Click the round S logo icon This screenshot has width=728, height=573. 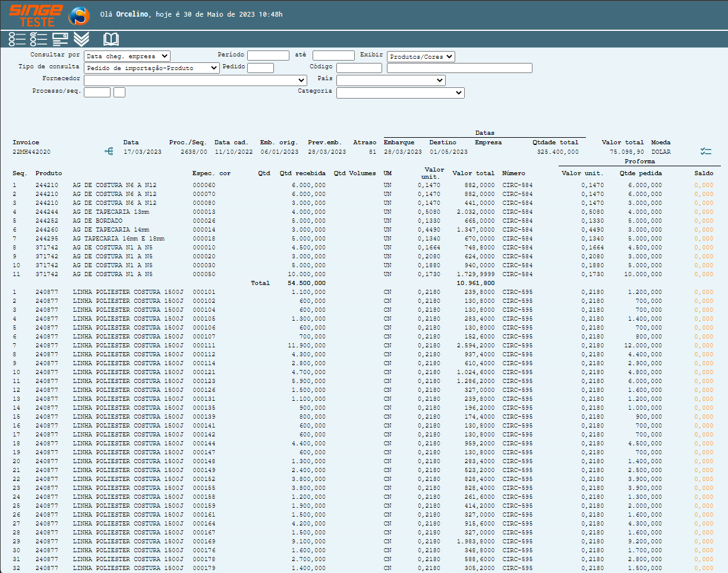tap(79, 15)
